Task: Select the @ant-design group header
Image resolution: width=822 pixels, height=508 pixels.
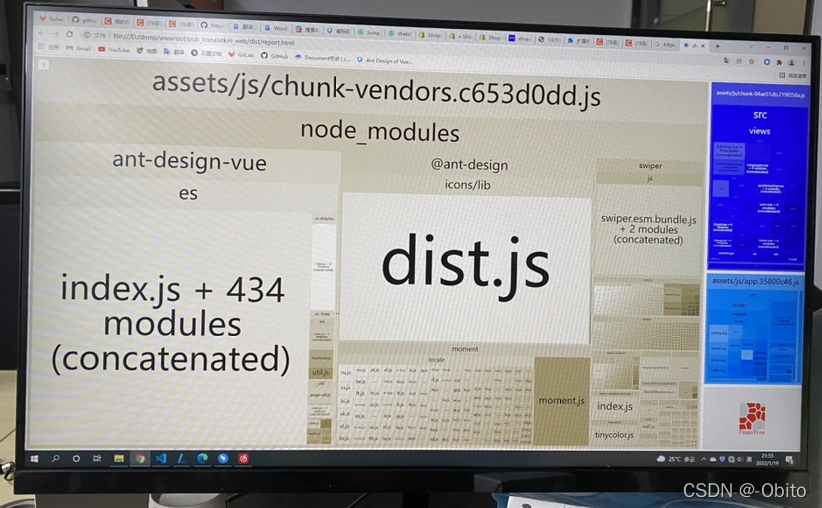Action: [469, 165]
